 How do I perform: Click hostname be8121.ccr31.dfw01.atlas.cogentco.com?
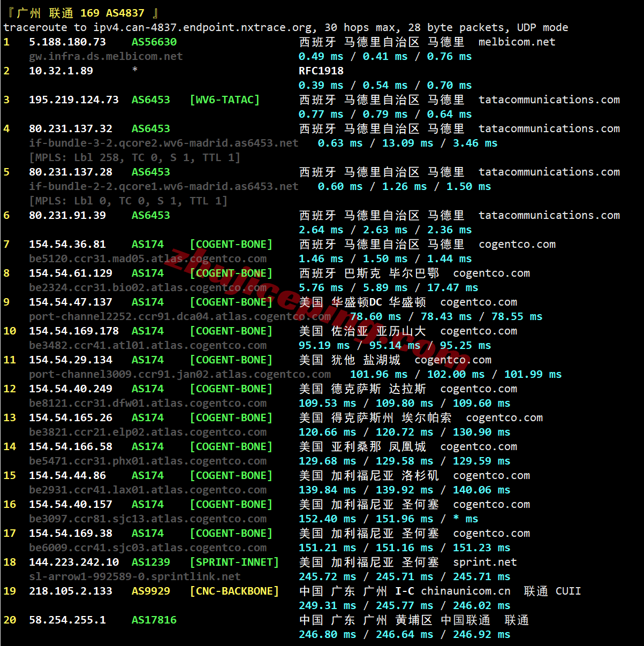(148, 403)
